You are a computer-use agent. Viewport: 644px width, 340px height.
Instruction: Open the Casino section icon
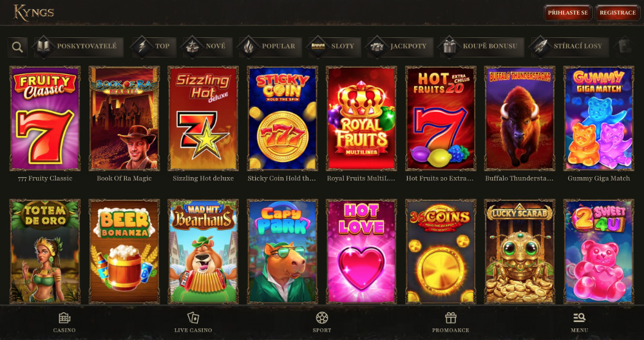(x=64, y=318)
